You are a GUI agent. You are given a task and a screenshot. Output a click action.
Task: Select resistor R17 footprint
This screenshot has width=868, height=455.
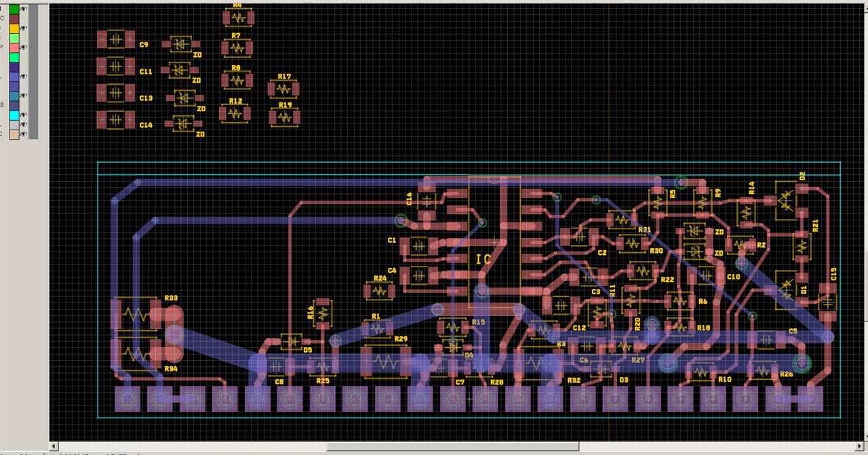pos(284,88)
